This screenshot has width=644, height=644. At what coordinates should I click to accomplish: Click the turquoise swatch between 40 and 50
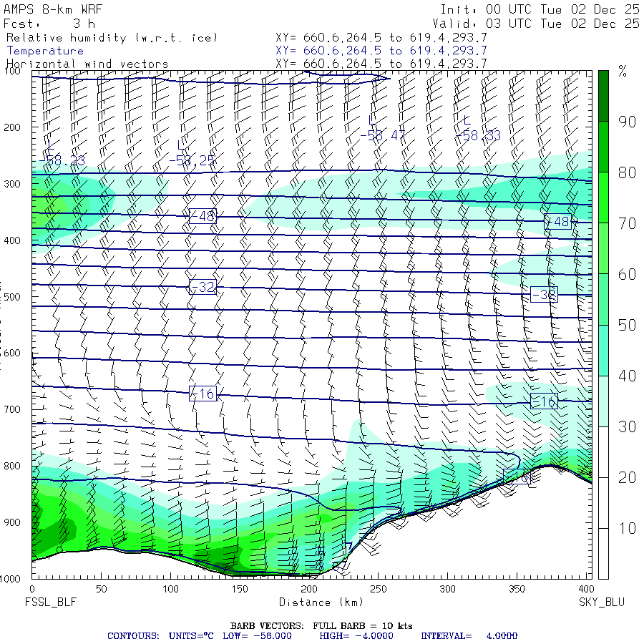click(603, 351)
